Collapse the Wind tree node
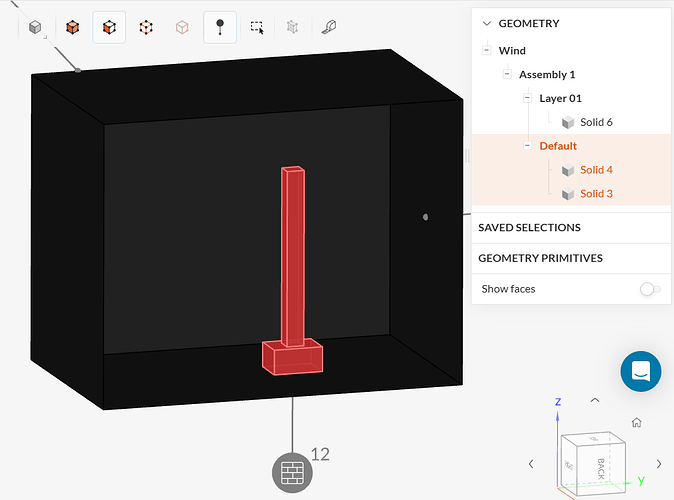Viewport: 674px width, 500px height. tap(487, 50)
